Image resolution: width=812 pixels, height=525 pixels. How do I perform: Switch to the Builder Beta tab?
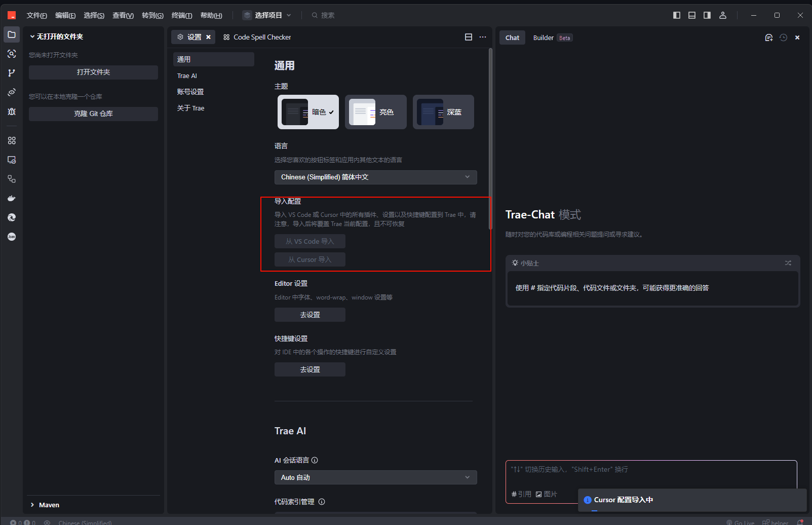(553, 37)
